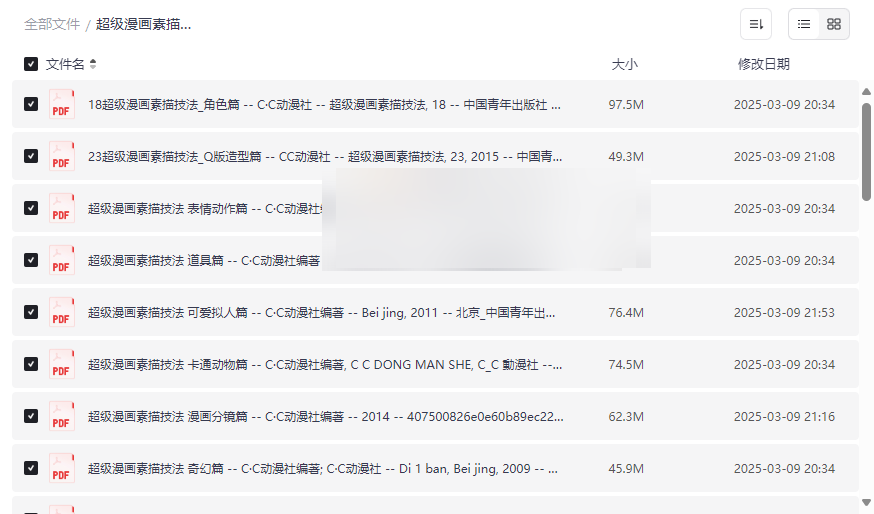Uncheck the 表情动作篇 file checkbox

coord(31,208)
